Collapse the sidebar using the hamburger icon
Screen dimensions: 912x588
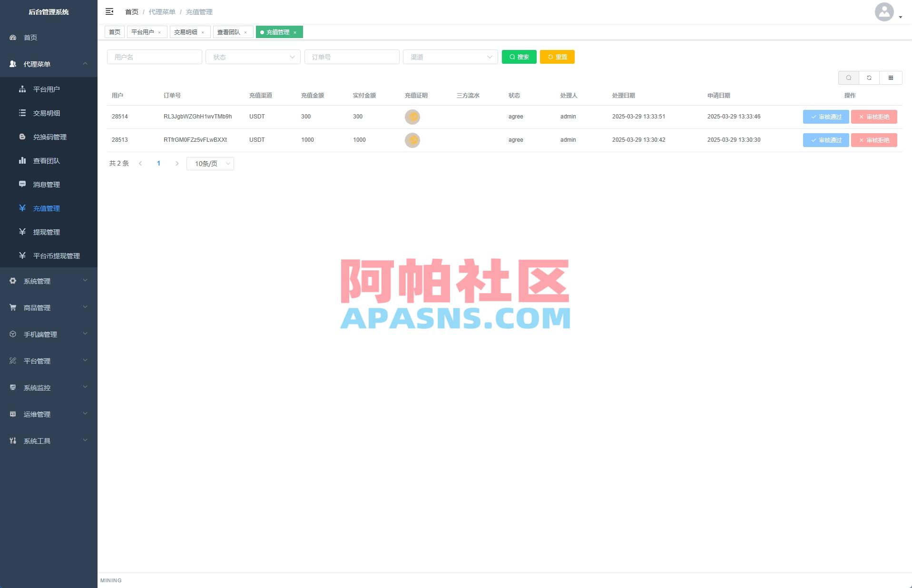[109, 11]
